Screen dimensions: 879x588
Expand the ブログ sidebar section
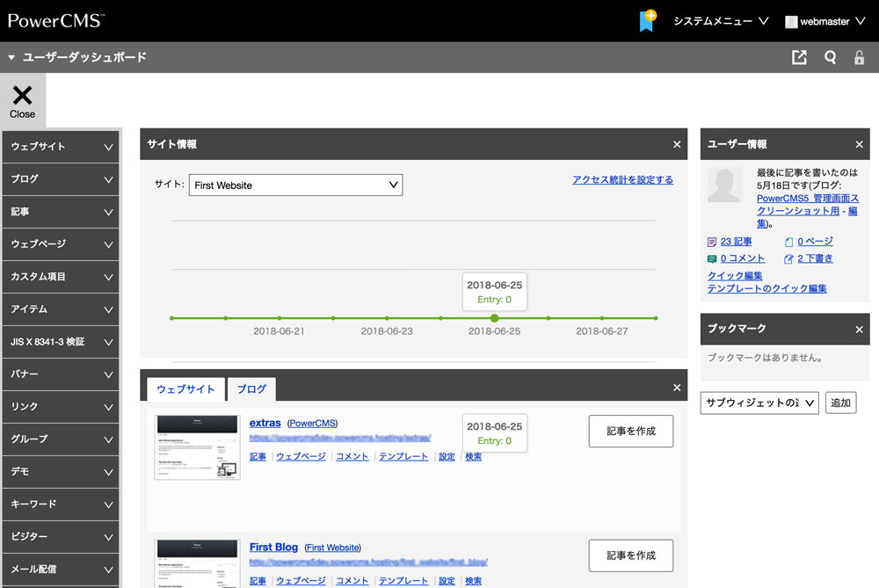(60, 179)
